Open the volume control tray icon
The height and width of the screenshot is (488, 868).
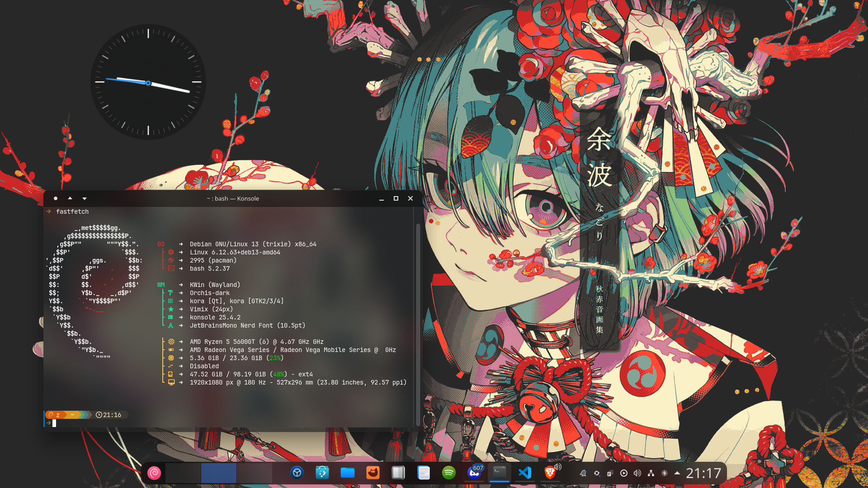(637, 473)
